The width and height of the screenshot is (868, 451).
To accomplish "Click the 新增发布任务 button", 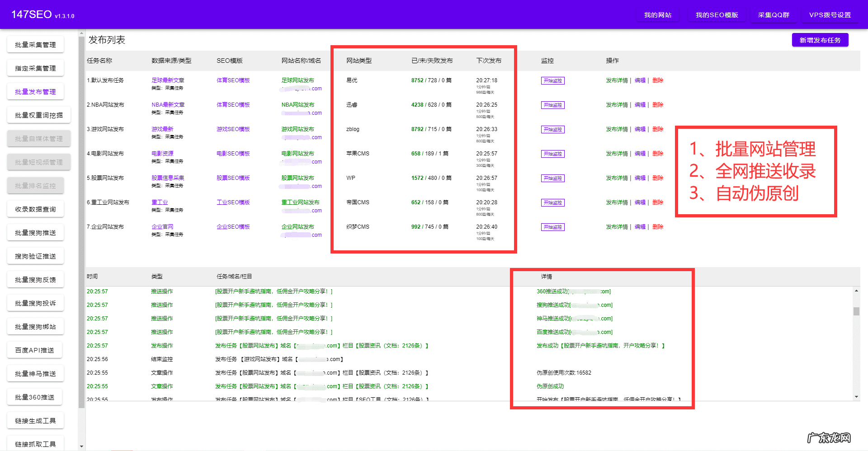I will click(x=820, y=40).
